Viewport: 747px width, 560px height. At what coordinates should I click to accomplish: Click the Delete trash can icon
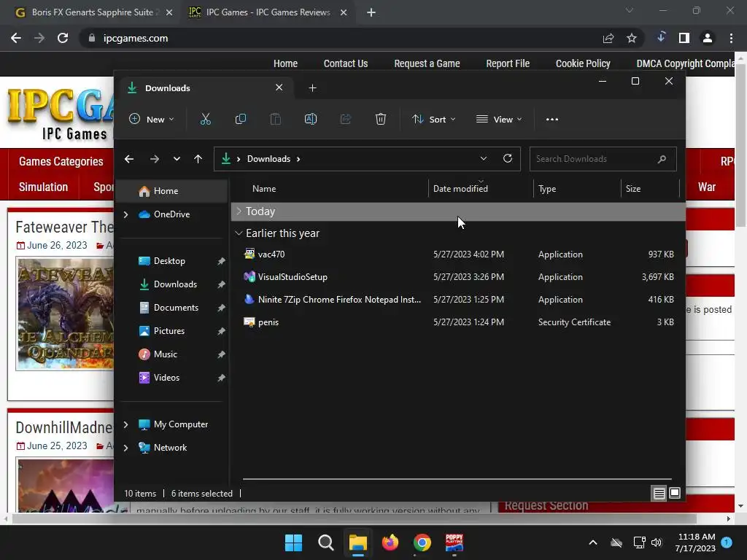tap(380, 119)
